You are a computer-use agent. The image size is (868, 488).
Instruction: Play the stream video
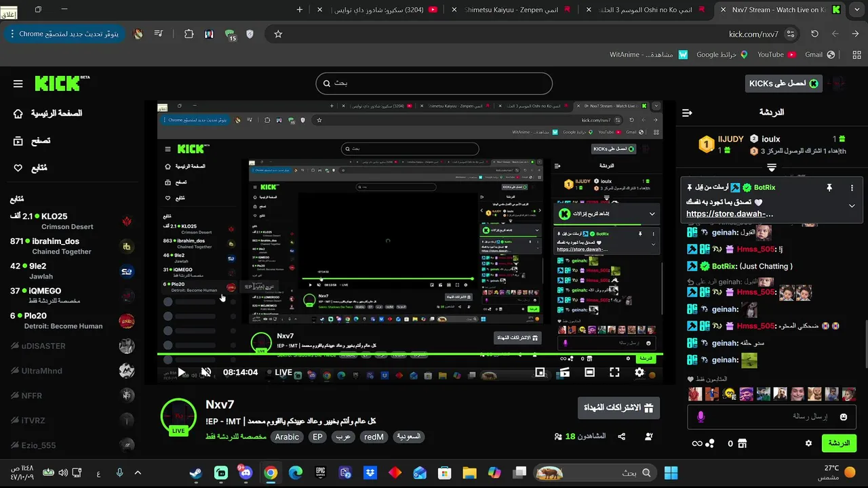[181, 372]
